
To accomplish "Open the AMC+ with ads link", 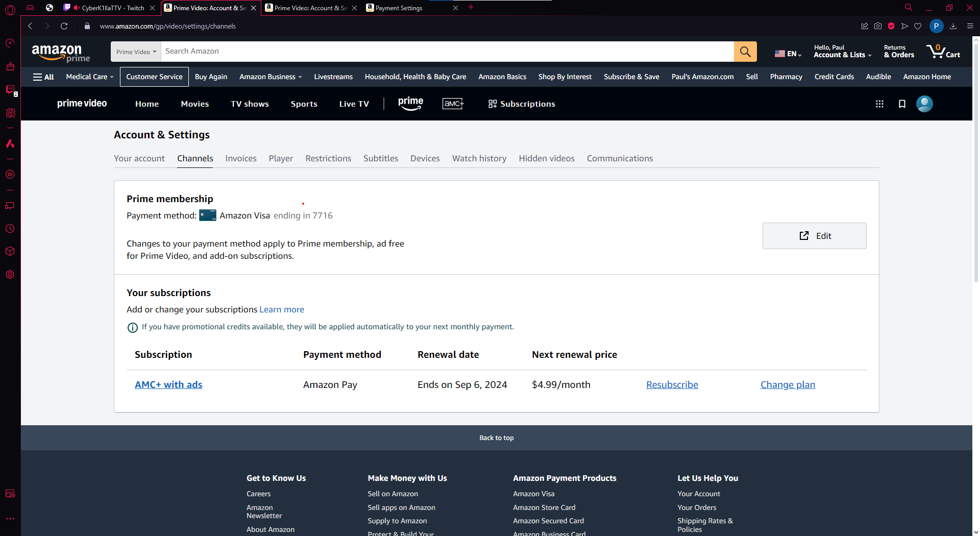I will [168, 384].
